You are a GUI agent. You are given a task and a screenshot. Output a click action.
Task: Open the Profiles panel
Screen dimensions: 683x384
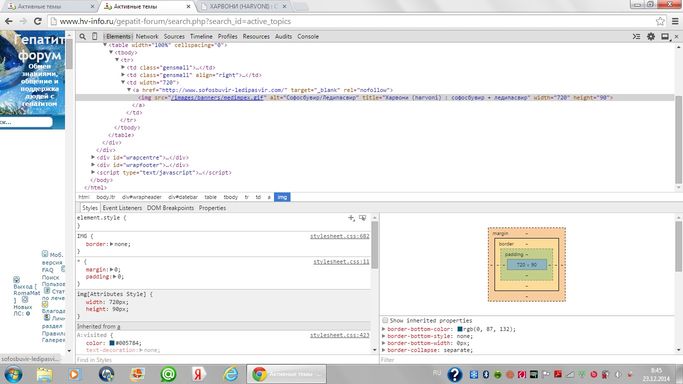click(227, 37)
